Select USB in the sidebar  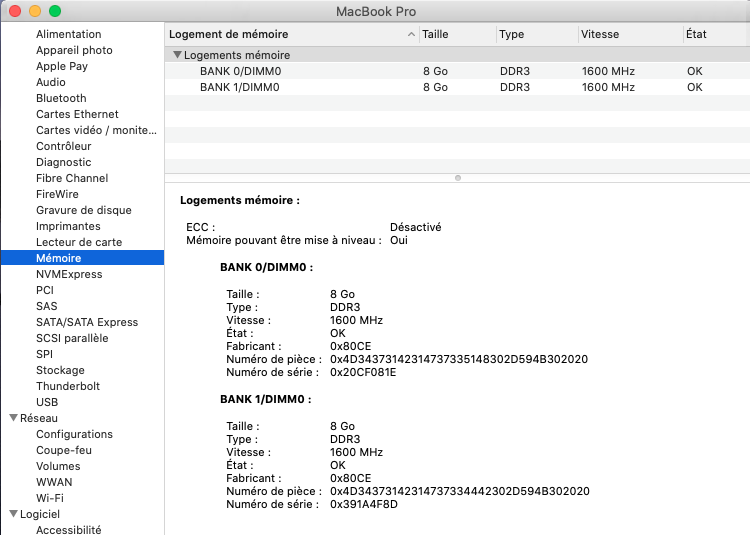[x=47, y=403]
